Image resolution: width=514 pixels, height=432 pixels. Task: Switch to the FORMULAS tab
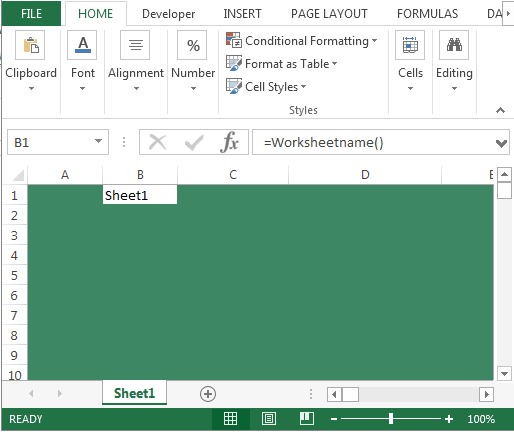coord(427,14)
